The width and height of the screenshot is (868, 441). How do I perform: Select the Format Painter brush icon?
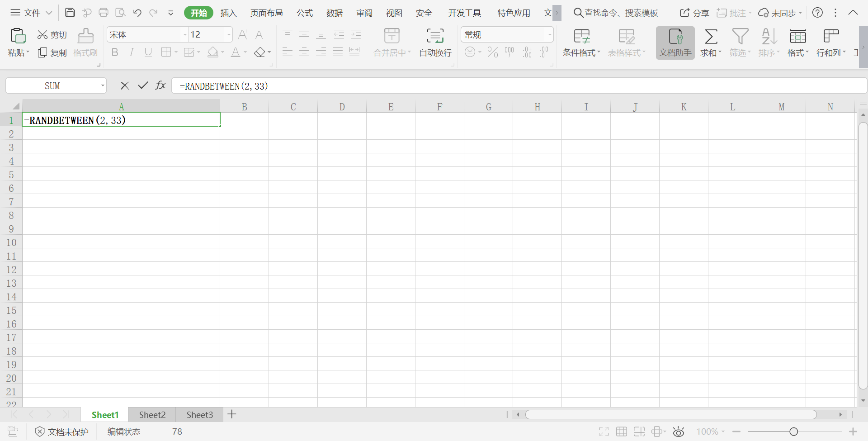[85, 36]
